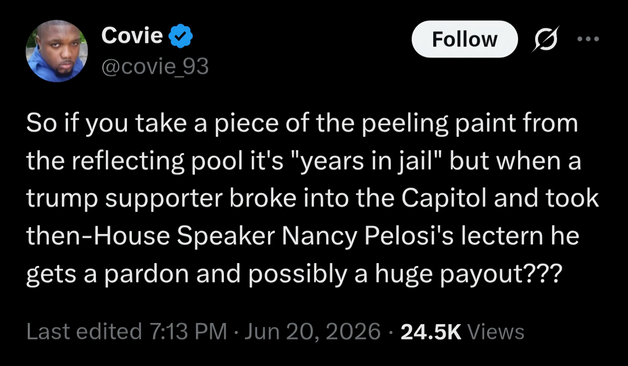Open the three-dot more options menu
The height and width of the screenshot is (366, 628).
(x=588, y=39)
